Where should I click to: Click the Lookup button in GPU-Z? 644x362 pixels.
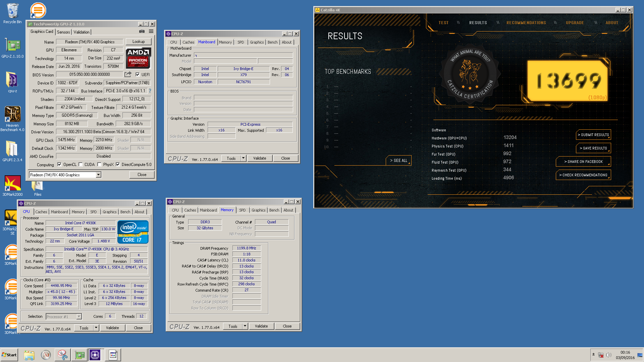139,42
